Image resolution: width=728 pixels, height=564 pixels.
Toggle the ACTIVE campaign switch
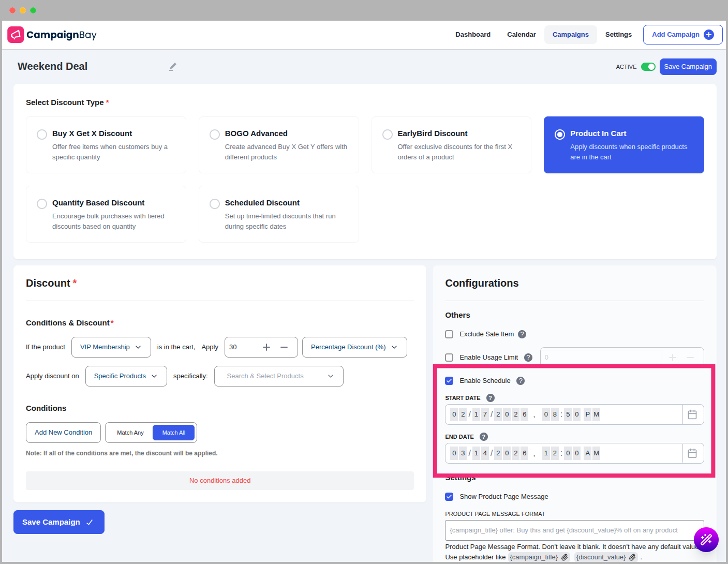(648, 67)
